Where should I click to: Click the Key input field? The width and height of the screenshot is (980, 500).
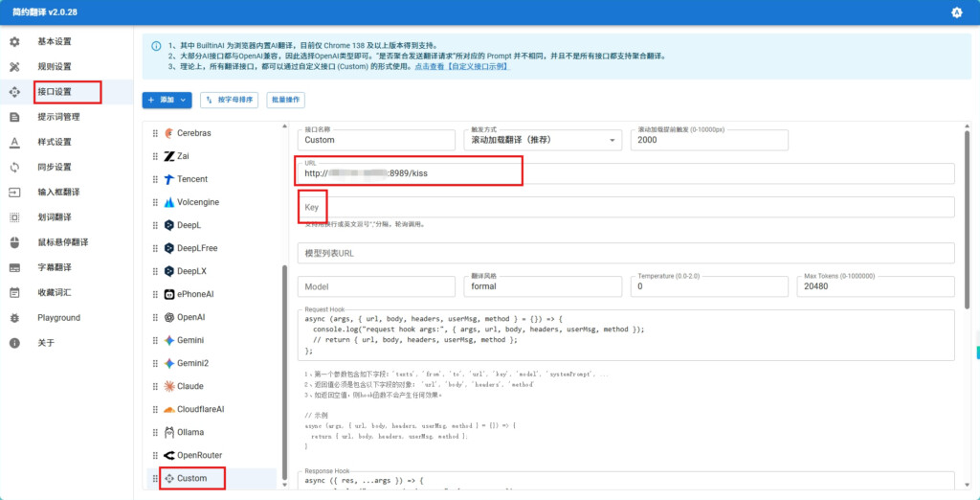(626, 207)
